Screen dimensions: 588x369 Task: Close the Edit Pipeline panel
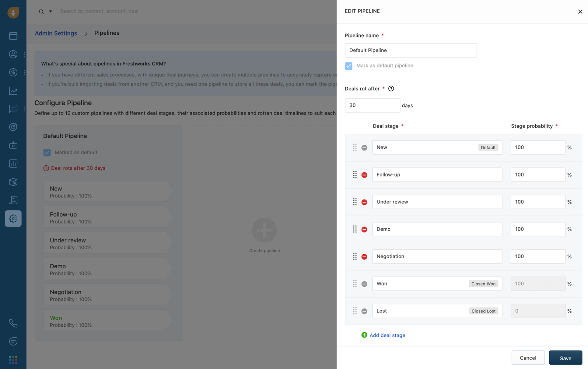click(580, 12)
